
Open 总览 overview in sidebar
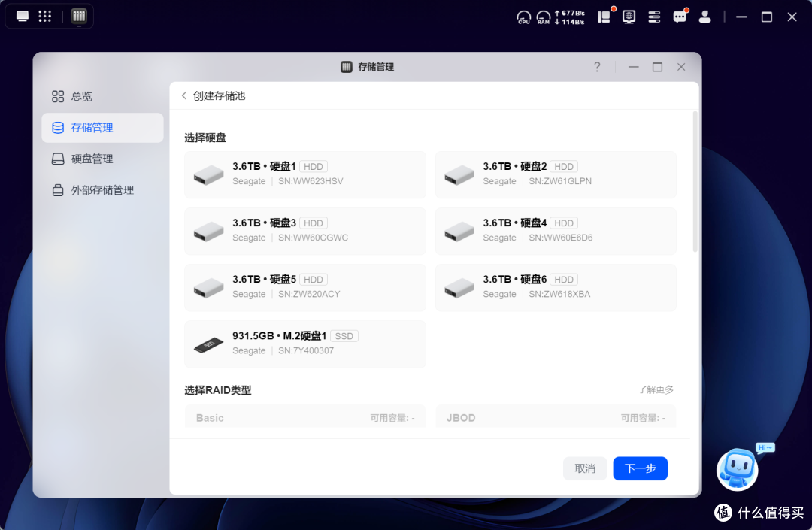[x=102, y=96]
